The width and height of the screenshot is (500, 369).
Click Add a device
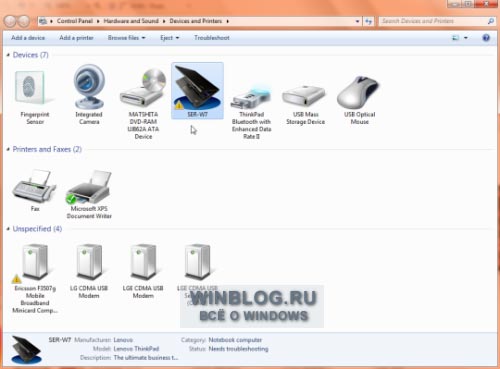pyautogui.click(x=28, y=38)
